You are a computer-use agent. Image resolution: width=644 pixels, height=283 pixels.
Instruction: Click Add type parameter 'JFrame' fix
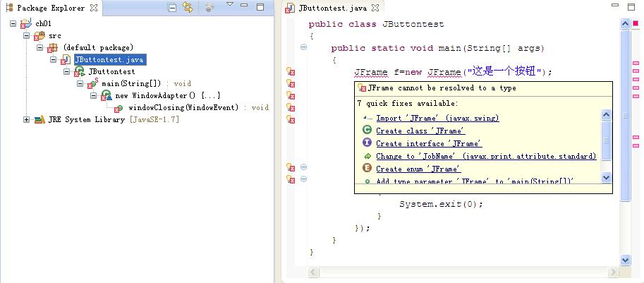click(475, 181)
